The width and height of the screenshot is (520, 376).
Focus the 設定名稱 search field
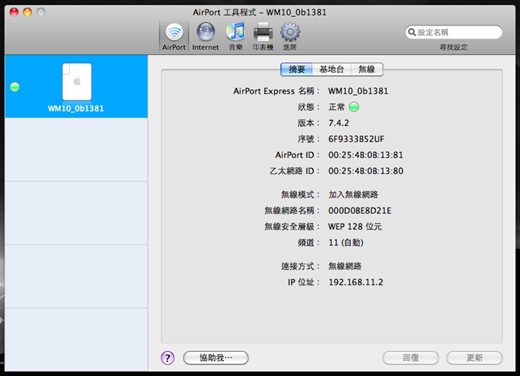click(454, 32)
